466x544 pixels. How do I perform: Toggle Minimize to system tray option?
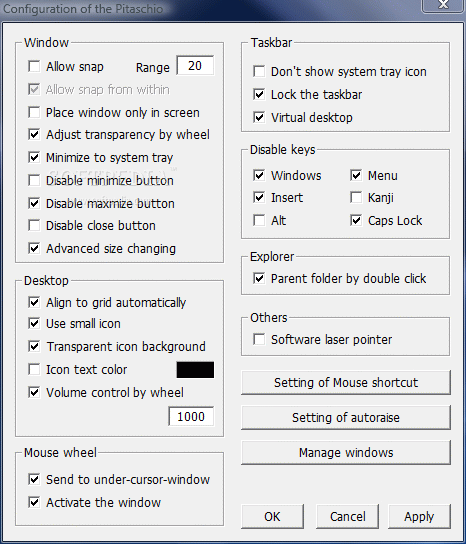point(34,157)
